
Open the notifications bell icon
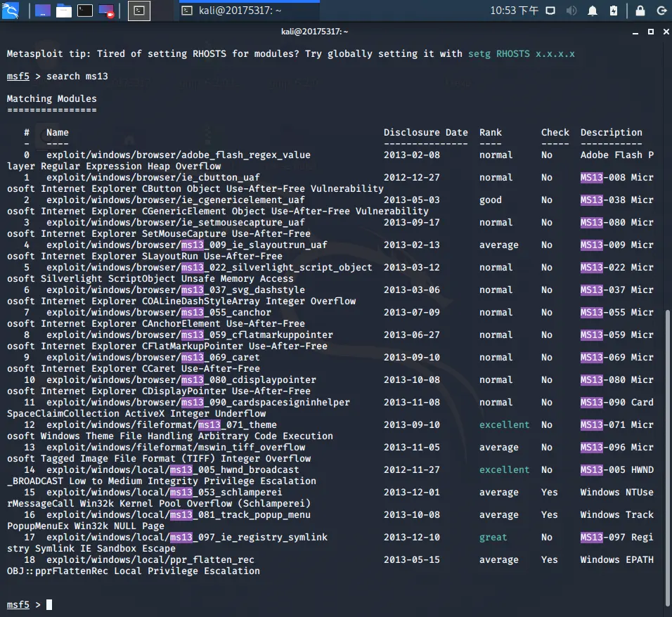(593, 11)
